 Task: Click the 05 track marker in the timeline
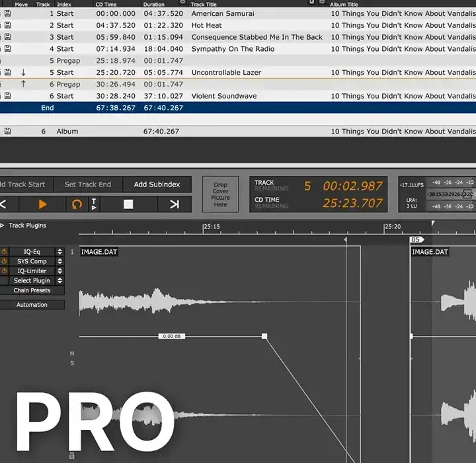coord(416,239)
